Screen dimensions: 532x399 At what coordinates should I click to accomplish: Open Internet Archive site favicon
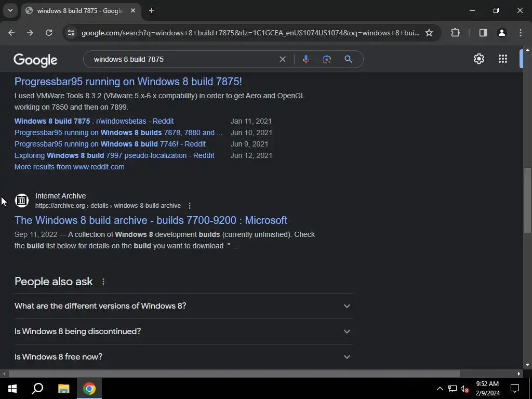coord(22,201)
